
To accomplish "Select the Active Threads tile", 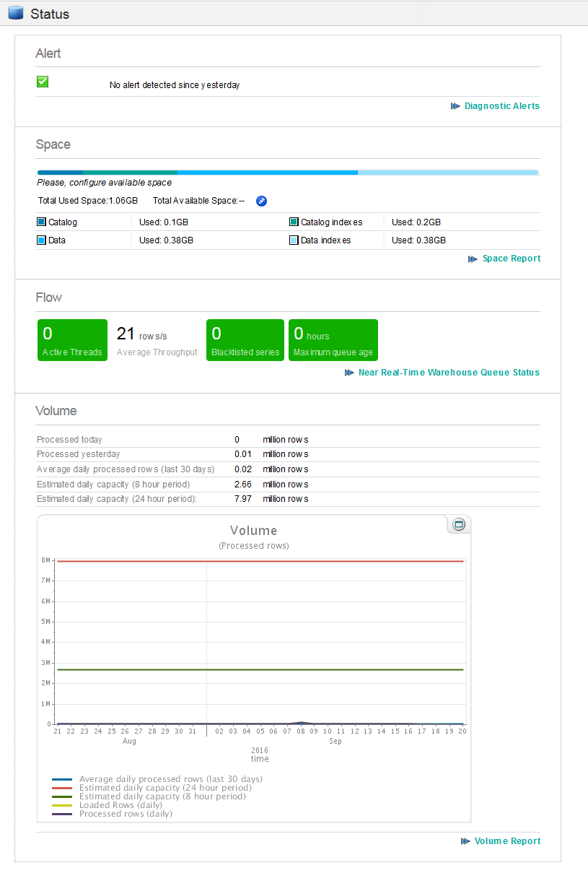I will coord(72,340).
